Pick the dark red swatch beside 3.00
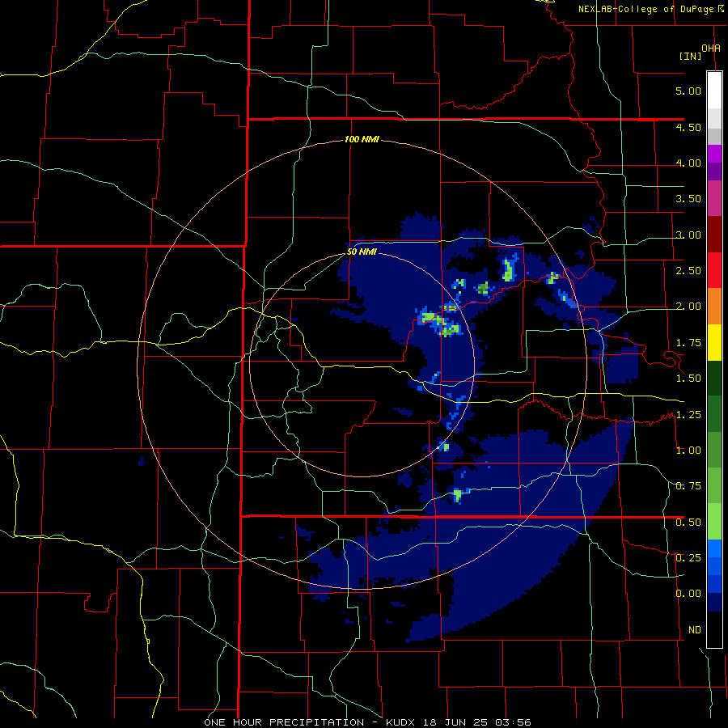728x728 pixels. click(714, 235)
